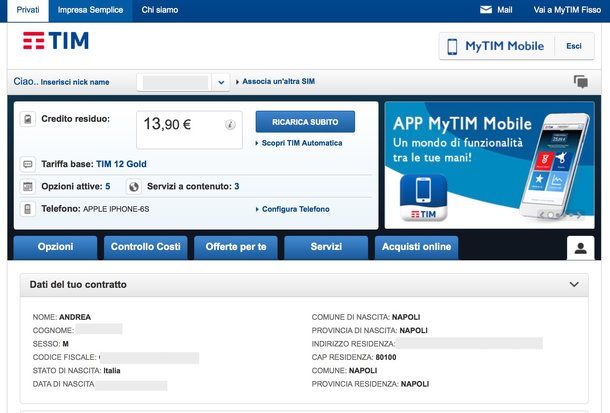Open the Controllo Costi tab

[145, 247]
